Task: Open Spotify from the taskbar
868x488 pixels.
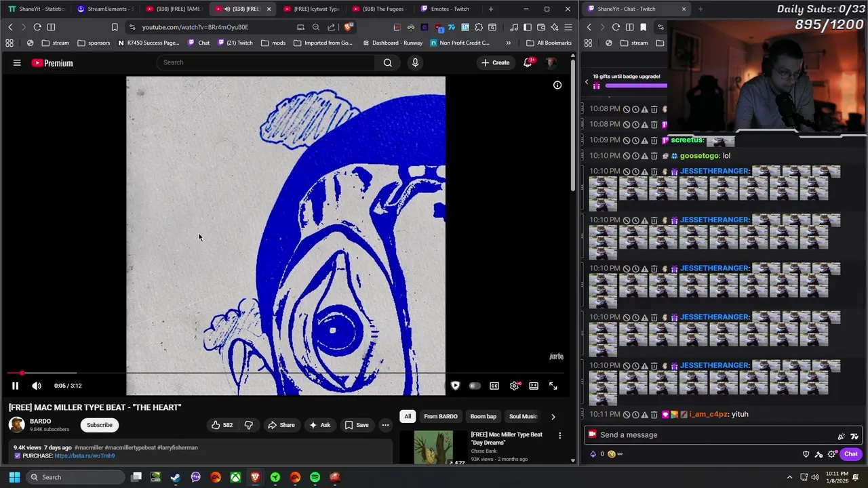Action: pyautogui.click(x=315, y=477)
